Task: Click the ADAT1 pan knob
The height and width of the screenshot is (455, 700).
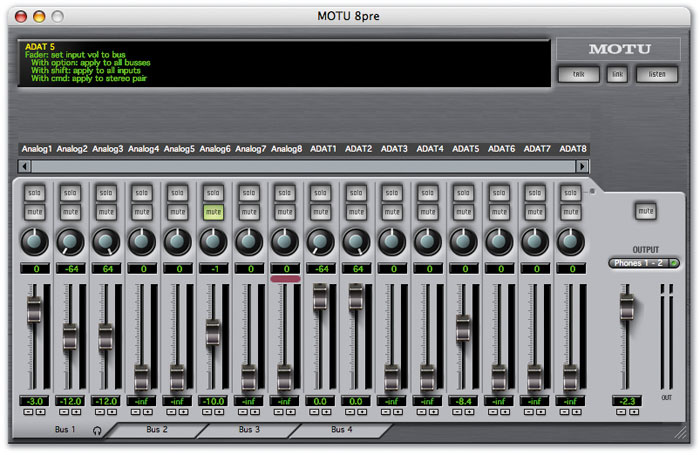Action: (320, 240)
